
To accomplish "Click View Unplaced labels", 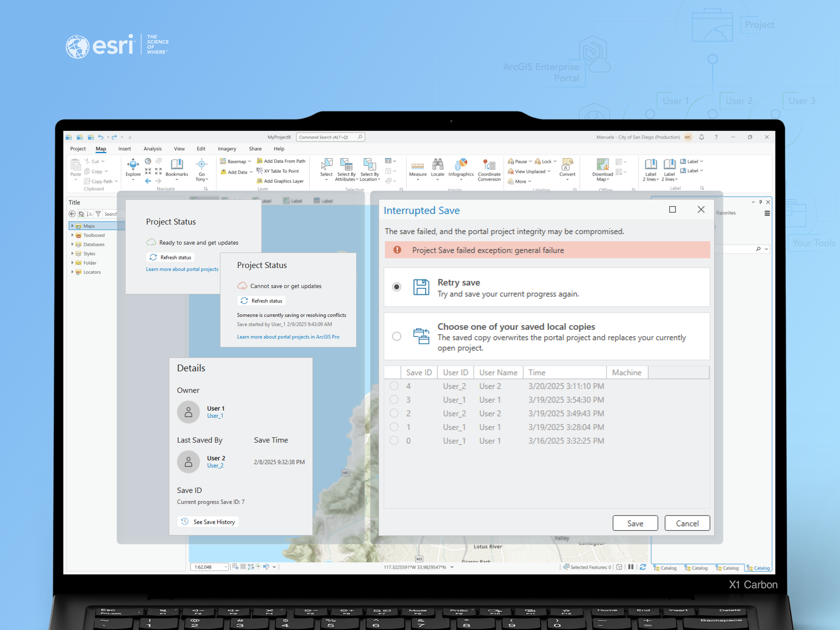I will tap(529, 171).
